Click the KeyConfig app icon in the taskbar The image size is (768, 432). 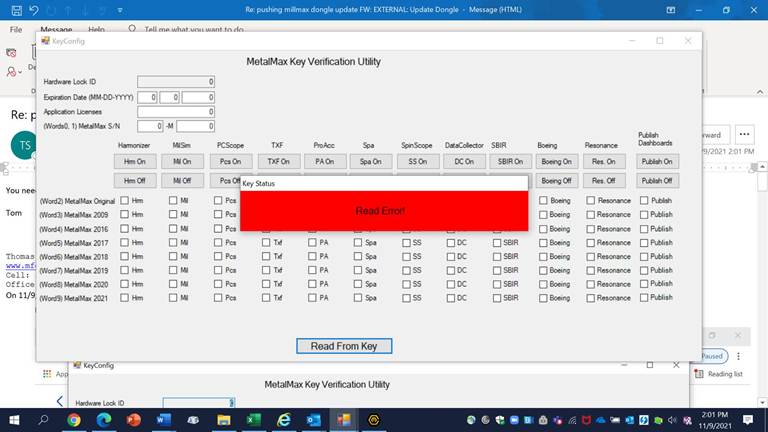click(344, 420)
